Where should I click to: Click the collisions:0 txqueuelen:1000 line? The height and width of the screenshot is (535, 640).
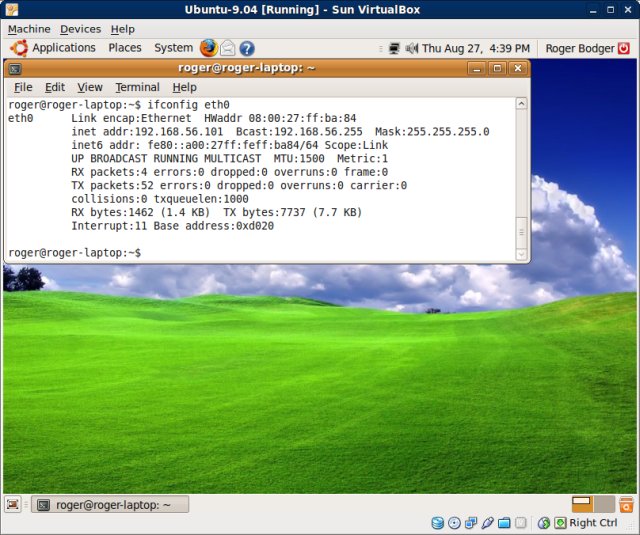tap(160, 199)
